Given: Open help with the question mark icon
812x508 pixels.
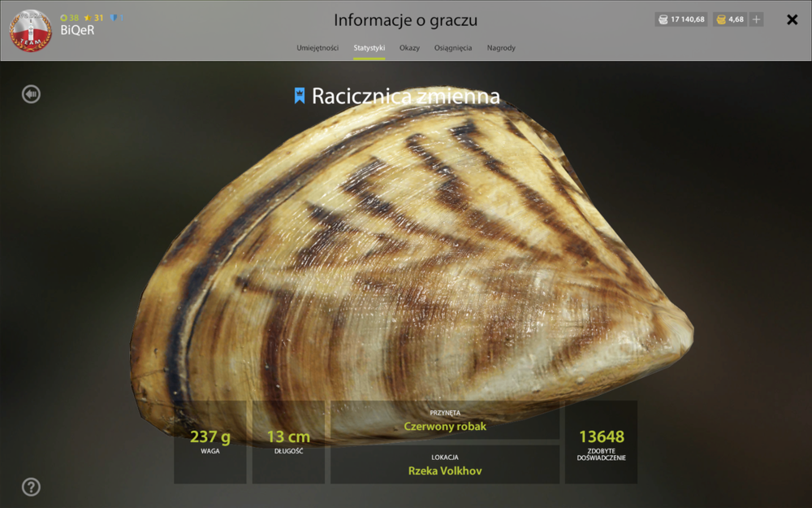Looking at the screenshot, I should (x=31, y=487).
